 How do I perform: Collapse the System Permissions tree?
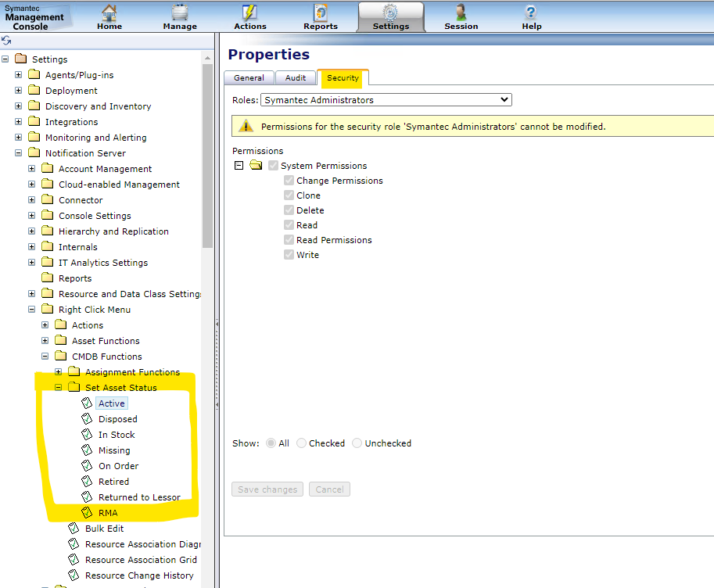tap(239, 165)
